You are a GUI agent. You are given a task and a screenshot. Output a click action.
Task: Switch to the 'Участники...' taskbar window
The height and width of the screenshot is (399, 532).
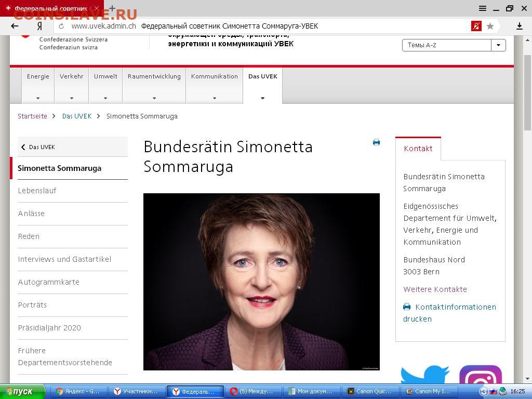pyautogui.click(x=137, y=392)
